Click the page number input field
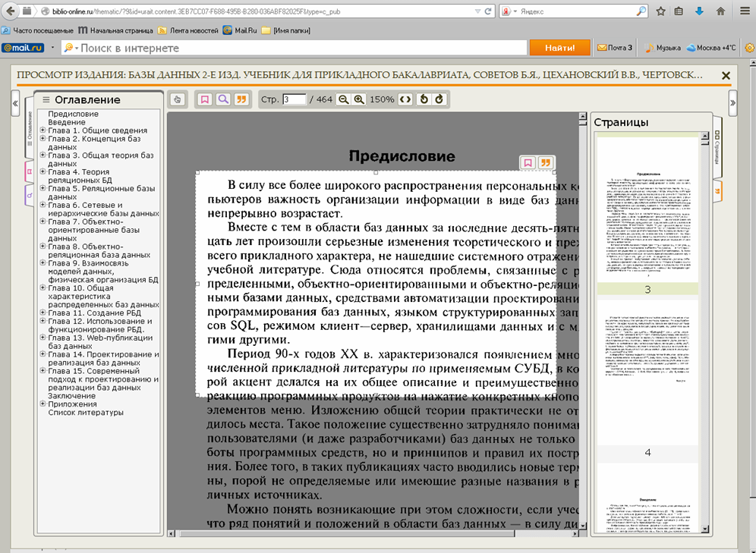 pos(294,99)
